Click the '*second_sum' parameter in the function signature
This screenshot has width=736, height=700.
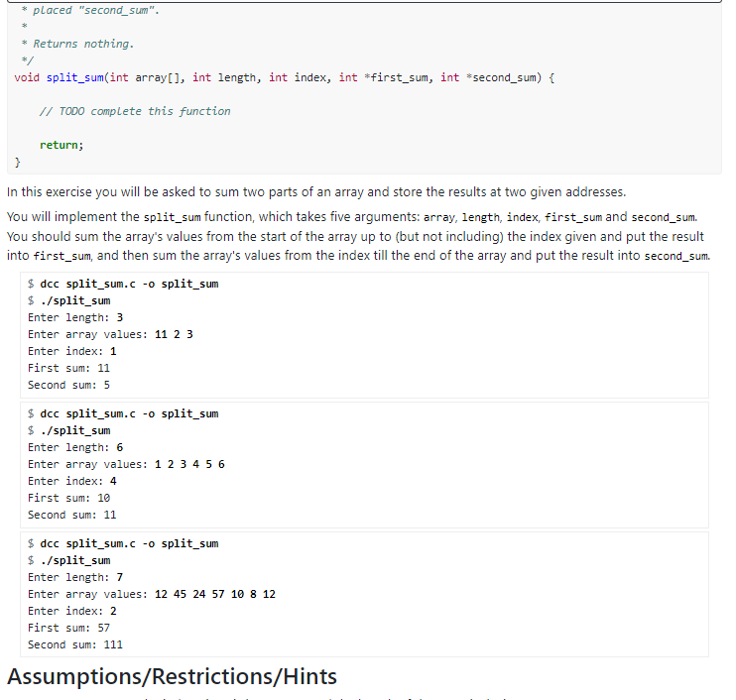click(x=504, y=77)
